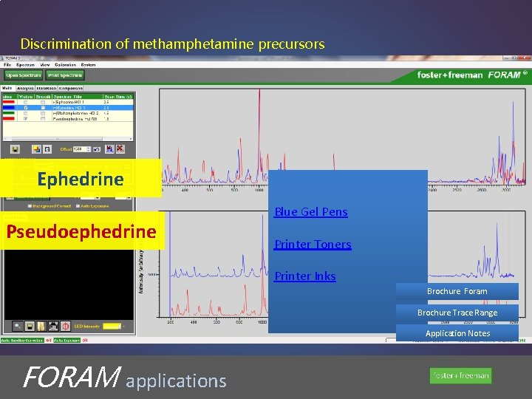Click the Brochure Foram button

pos(457,291)
